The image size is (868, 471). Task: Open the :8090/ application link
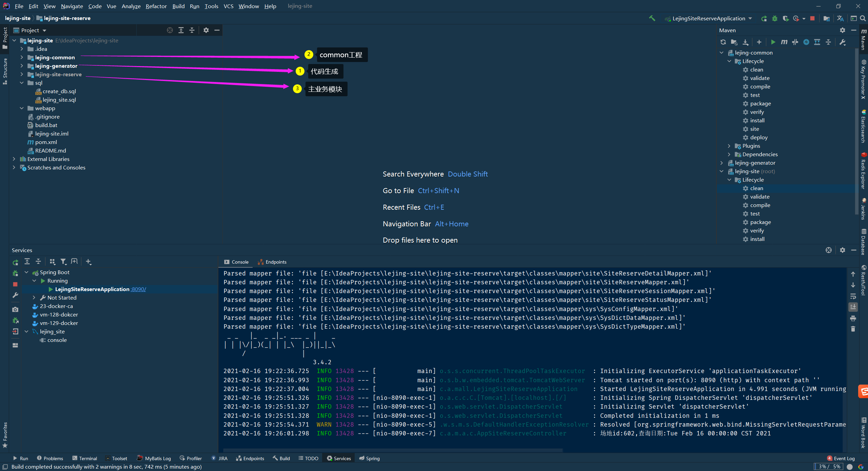pyautogui.click(x=138, y=289)
